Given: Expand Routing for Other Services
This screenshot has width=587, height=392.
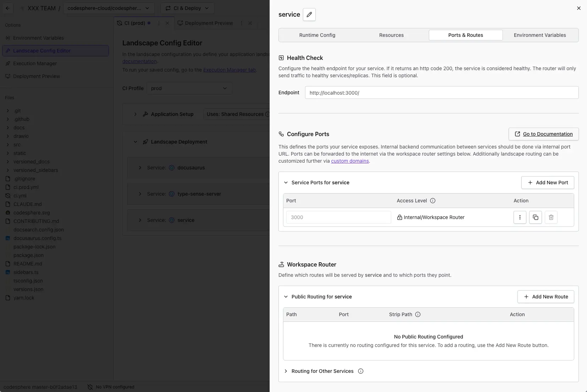Looking at the screenshot, I should click(286, 371).
